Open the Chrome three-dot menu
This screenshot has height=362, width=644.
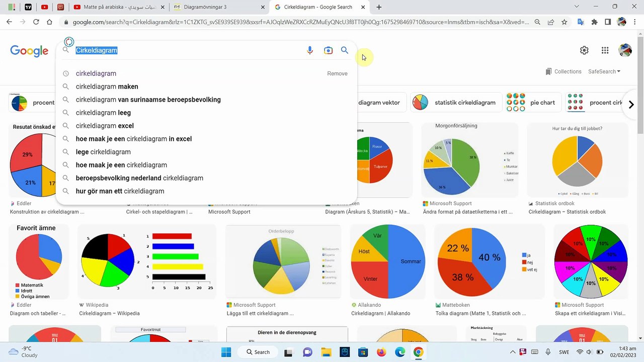[635, 22]
